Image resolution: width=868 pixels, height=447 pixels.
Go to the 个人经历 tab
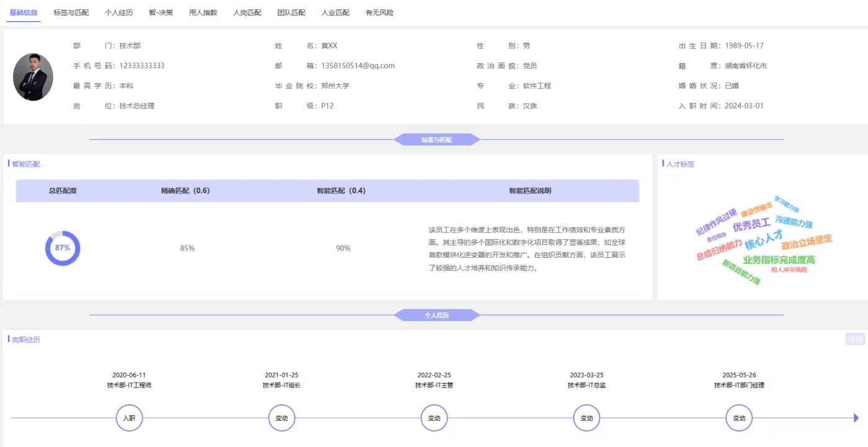pyautogui.click(x=119, y=12)
